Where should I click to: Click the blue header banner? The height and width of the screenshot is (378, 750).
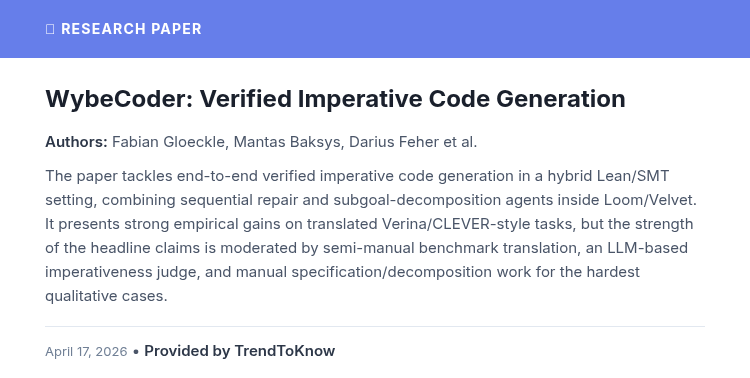tap(375, 29)
